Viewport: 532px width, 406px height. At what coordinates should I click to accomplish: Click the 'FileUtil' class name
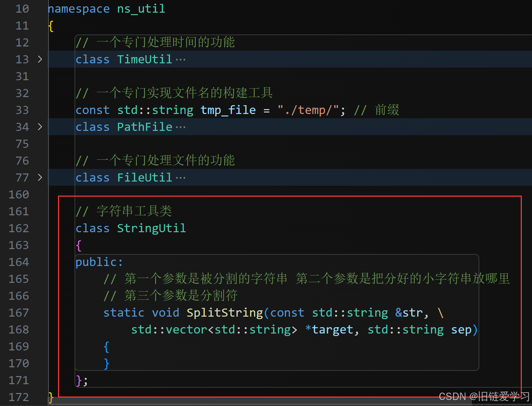(x=144, y=177)
